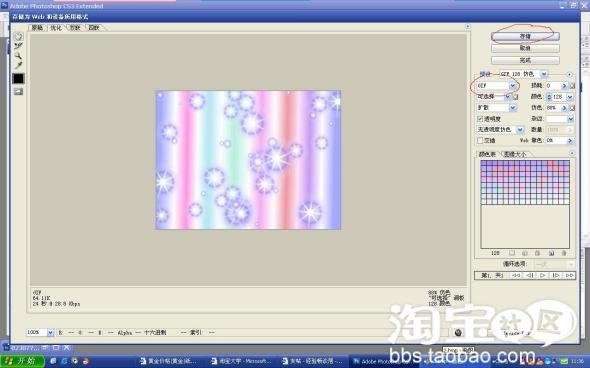Click the 取消 cancel button
The height and width of the screenshot is (368, 590).
[525, 48]
